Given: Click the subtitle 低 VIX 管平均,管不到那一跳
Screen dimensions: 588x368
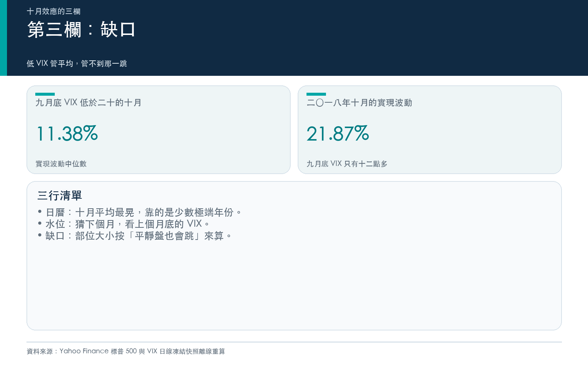Looking at the screenshot, I should [77, 64].
